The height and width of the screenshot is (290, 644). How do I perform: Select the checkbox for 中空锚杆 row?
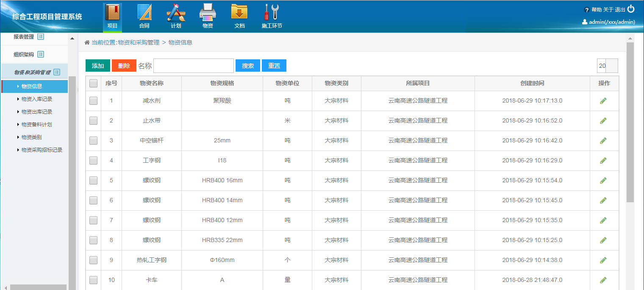(x=94, y=141)
